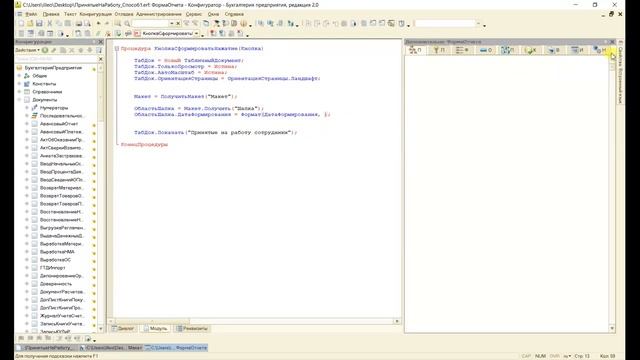Screen dimensions: 640x360
Task: Click the ПринятыеНаРаботу window button in bottom bar
Action: [x=45, y=348]
